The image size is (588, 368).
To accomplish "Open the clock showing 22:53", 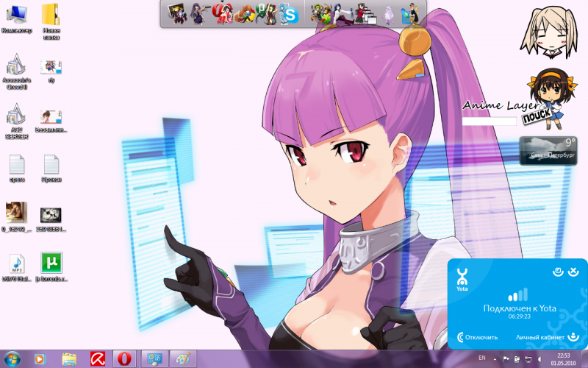I will [563, 359].
